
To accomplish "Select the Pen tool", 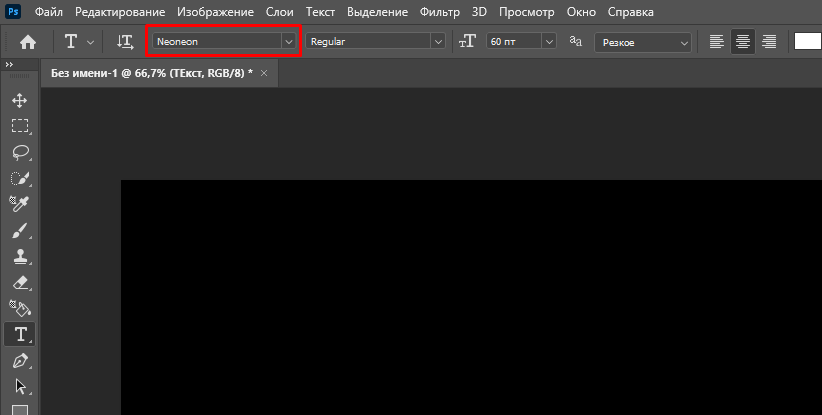I will (20, 361).
